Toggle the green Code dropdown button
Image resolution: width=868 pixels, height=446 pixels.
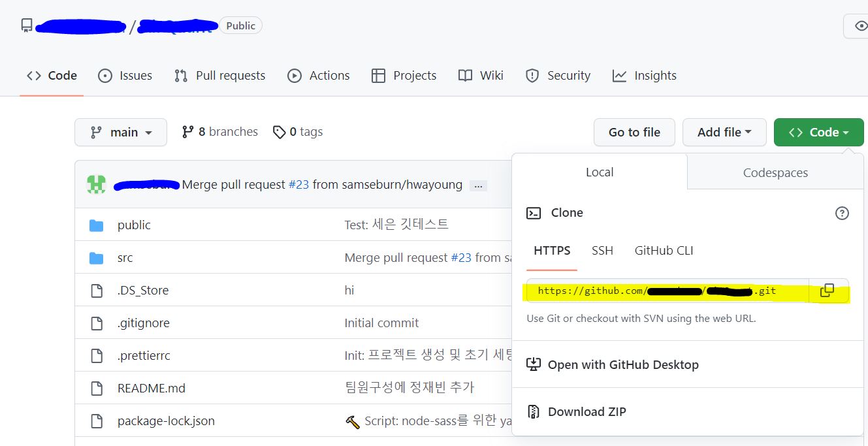(x=819, y=132)
